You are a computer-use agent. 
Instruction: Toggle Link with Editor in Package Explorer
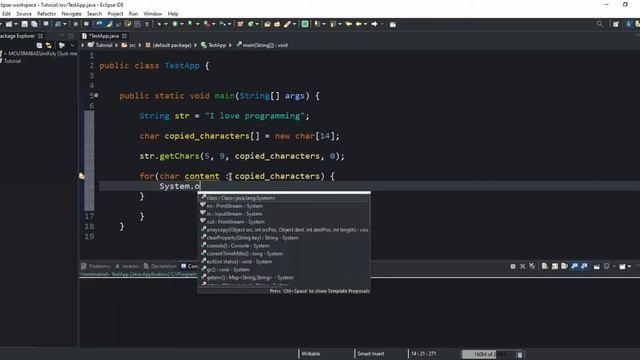point(49,45)
